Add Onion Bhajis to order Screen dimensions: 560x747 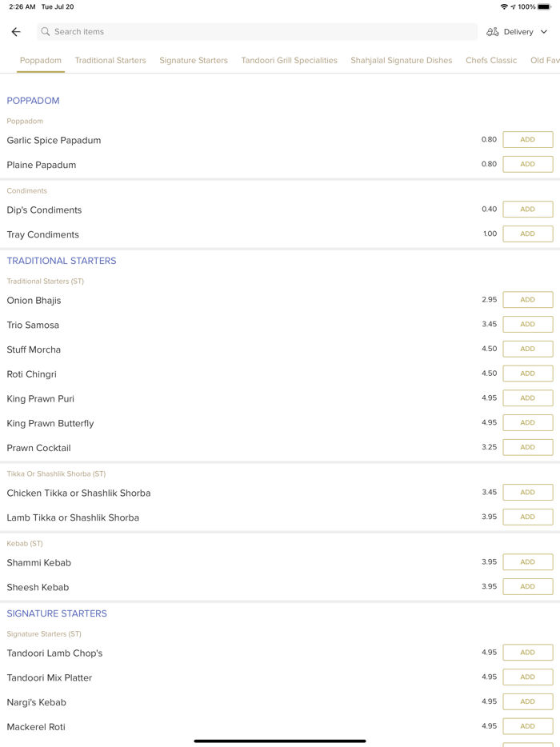(527, 300)
